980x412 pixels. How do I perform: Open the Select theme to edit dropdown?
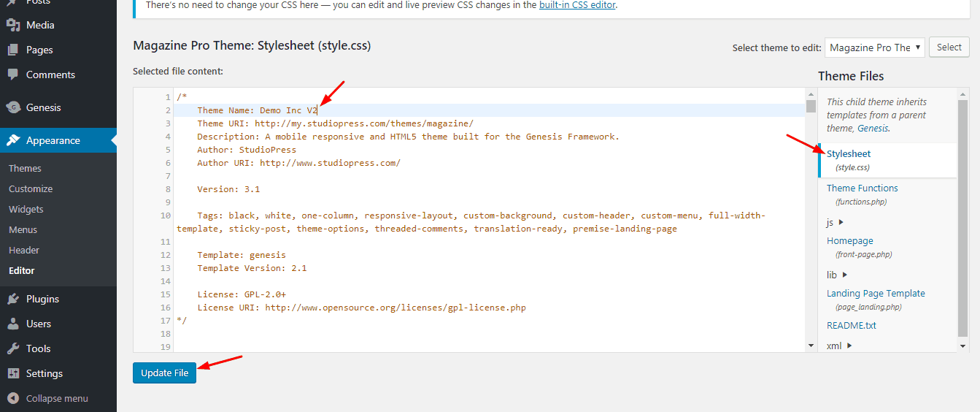tap(875, 47)
